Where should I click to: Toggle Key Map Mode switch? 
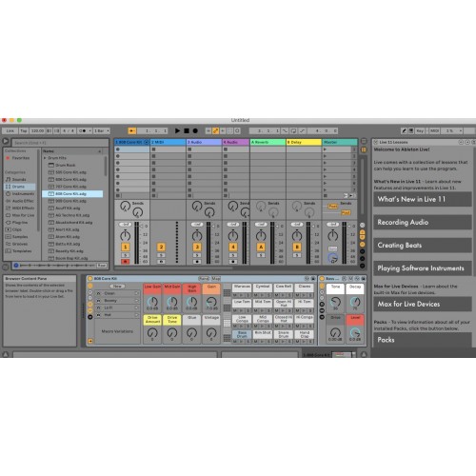[420, 130]
